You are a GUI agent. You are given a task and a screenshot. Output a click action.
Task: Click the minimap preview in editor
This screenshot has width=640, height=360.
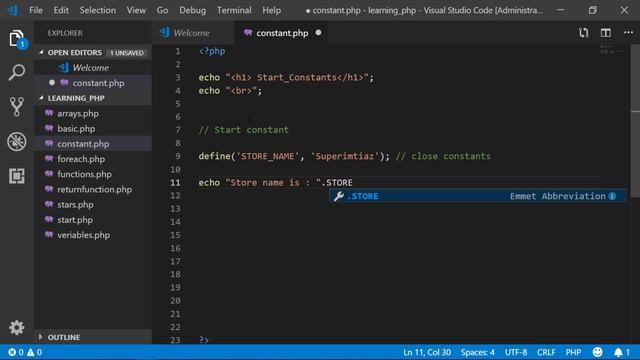611,50
